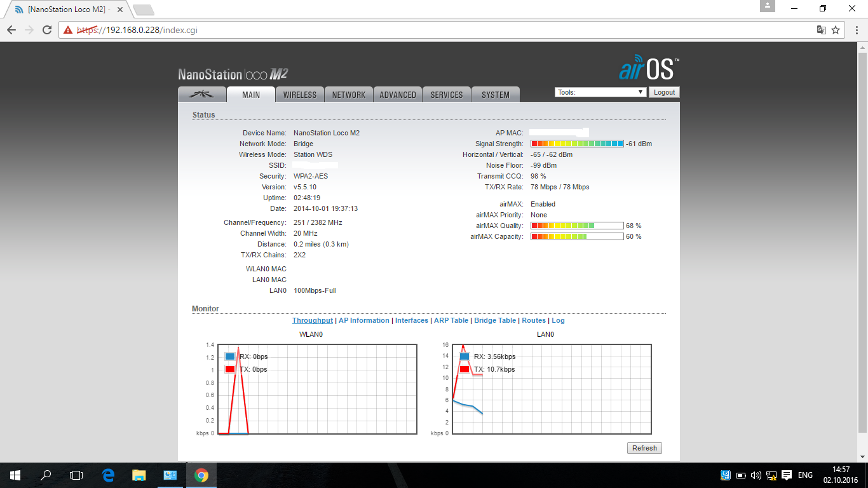This screenshot has height=488, width=868.
Task: Bookmark this page with the star icon
Action: [836, 30]
